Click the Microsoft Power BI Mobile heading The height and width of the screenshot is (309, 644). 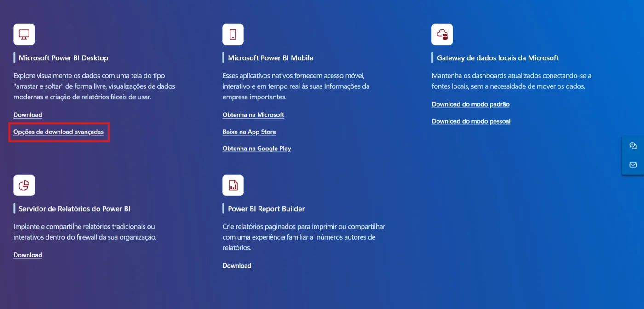pyautogui.click(x=270, y=58)
